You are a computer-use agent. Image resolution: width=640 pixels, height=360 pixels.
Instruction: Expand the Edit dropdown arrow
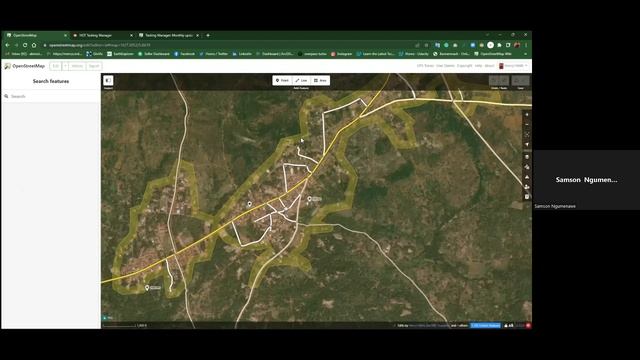(x=65, y=66)
